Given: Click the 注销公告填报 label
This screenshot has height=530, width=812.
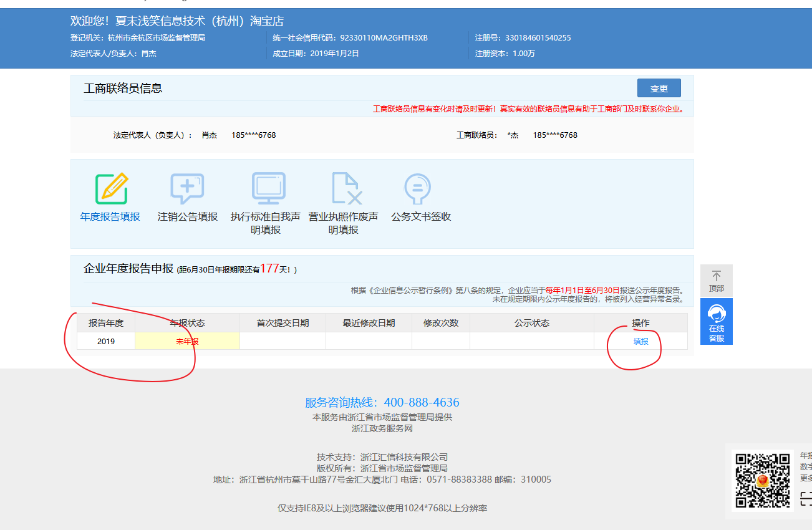Looking at the screenshot, I should click(188, 217).
